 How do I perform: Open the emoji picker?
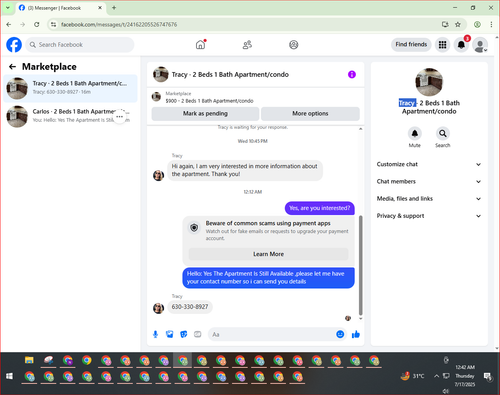pos(340,334)
